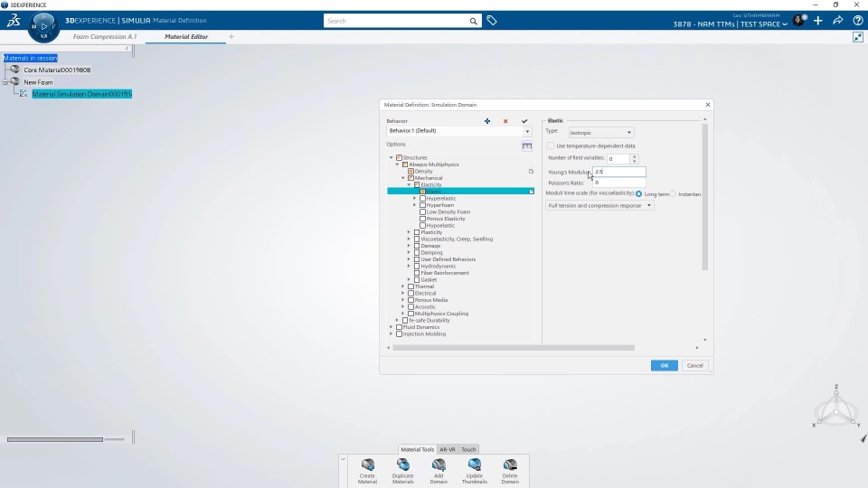Click the Dassault Systèmes 3DS logo
Viewport: 868px width, 488px height.
pos(14,21)
